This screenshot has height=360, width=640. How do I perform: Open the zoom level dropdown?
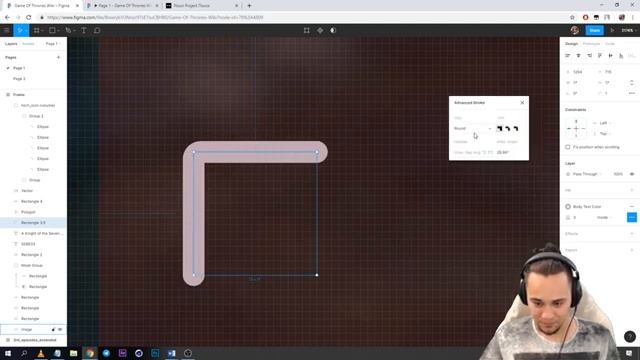click(628, 30)
